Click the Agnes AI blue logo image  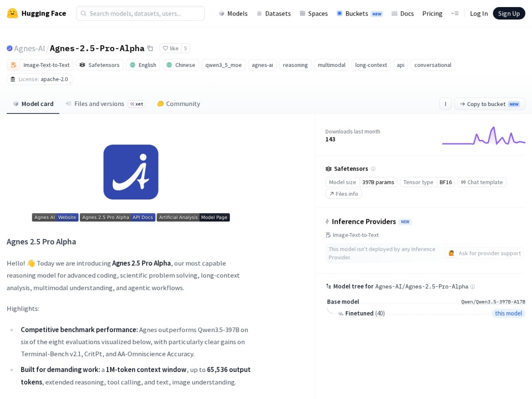(x=131, y=172)
